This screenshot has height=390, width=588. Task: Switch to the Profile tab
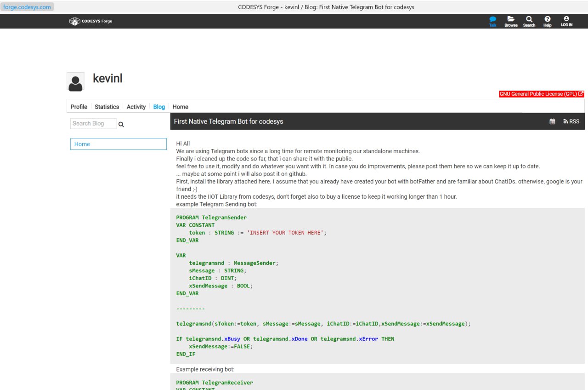coord(79,107)
